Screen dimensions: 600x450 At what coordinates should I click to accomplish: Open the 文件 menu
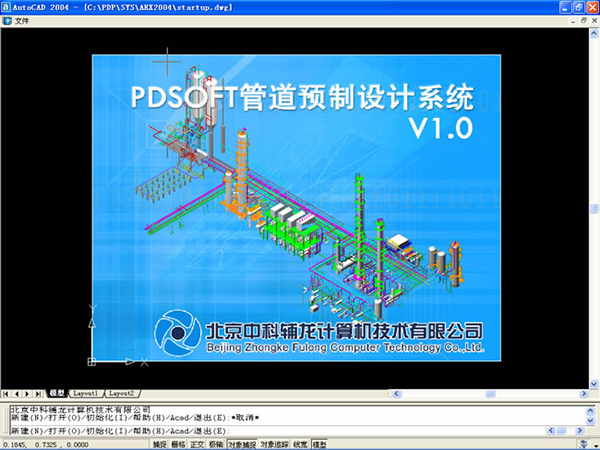coord(22,21)
